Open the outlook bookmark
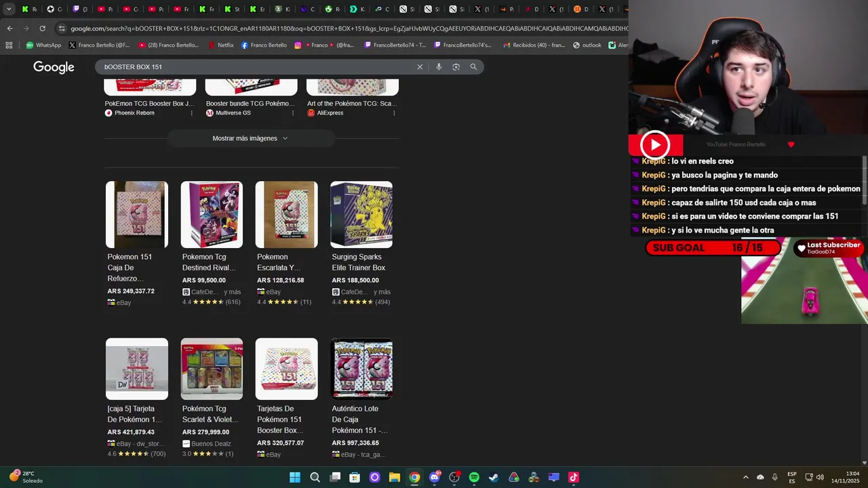868x488 pixels. [x=587, y=45]
